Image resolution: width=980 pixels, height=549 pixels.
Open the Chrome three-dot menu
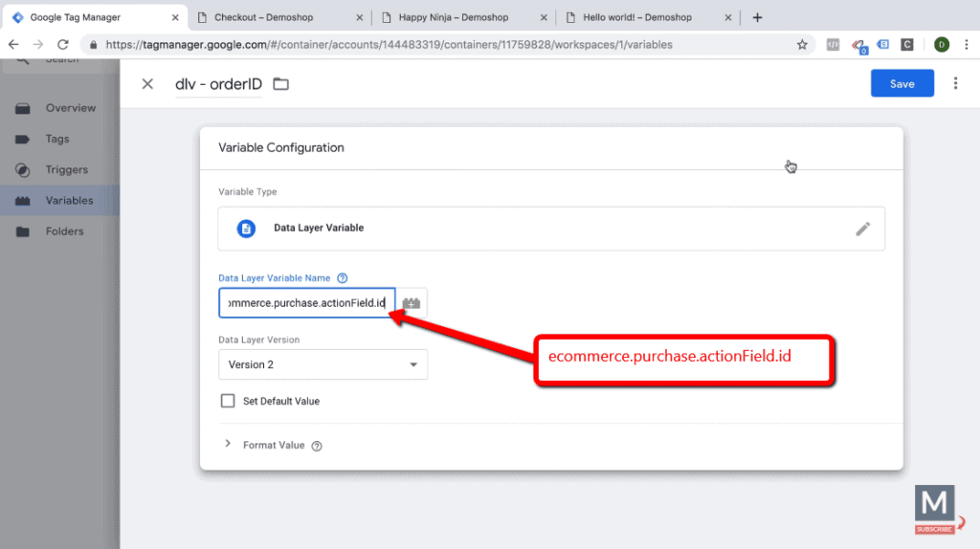[967, 44]
